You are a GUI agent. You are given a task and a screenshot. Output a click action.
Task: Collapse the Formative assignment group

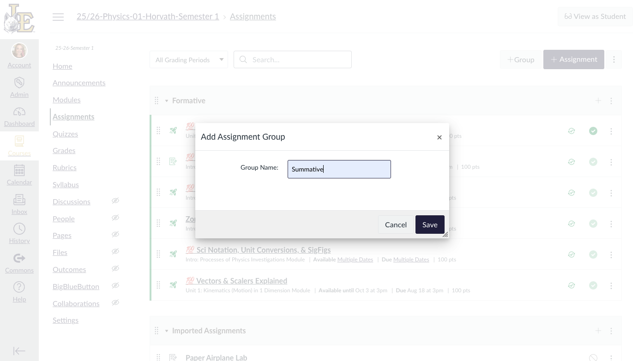[x=167, y=101]
